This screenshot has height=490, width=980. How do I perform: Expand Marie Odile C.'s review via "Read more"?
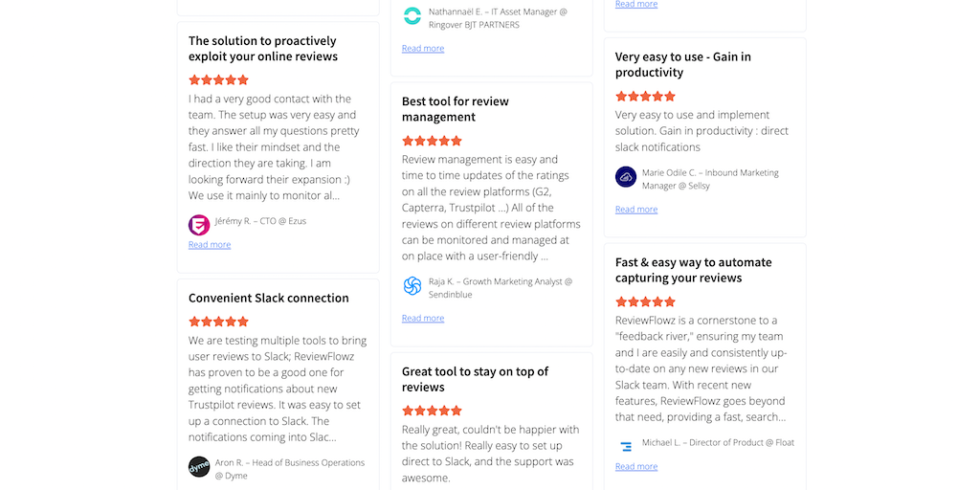(x=636, y=210)
